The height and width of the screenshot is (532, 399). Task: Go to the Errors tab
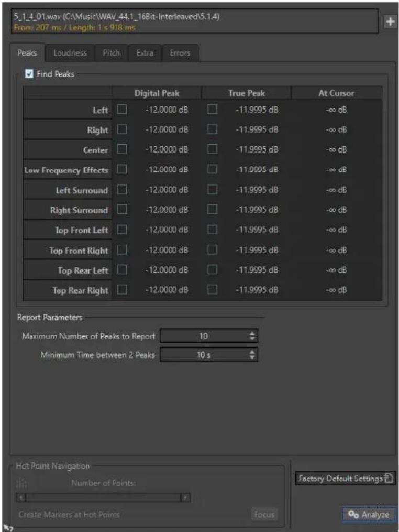(x=180, y=53)
